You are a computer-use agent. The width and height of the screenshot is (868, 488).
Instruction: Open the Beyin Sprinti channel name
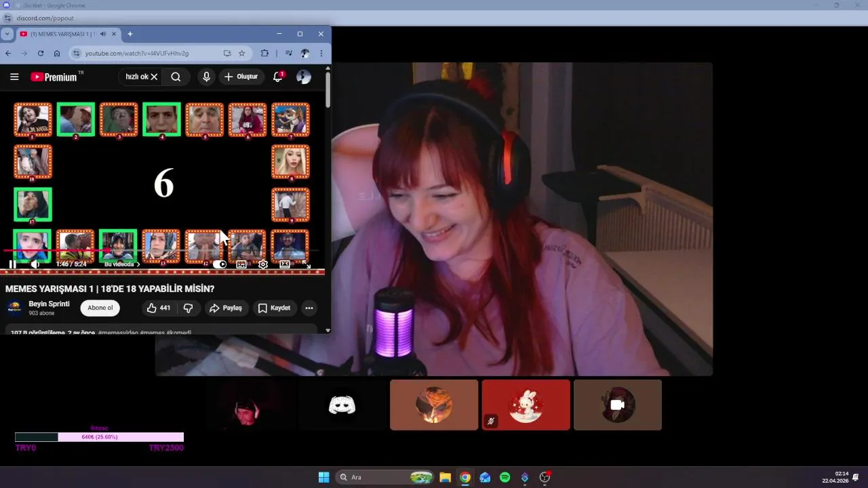pyautogui.click(x=49, y=304)
